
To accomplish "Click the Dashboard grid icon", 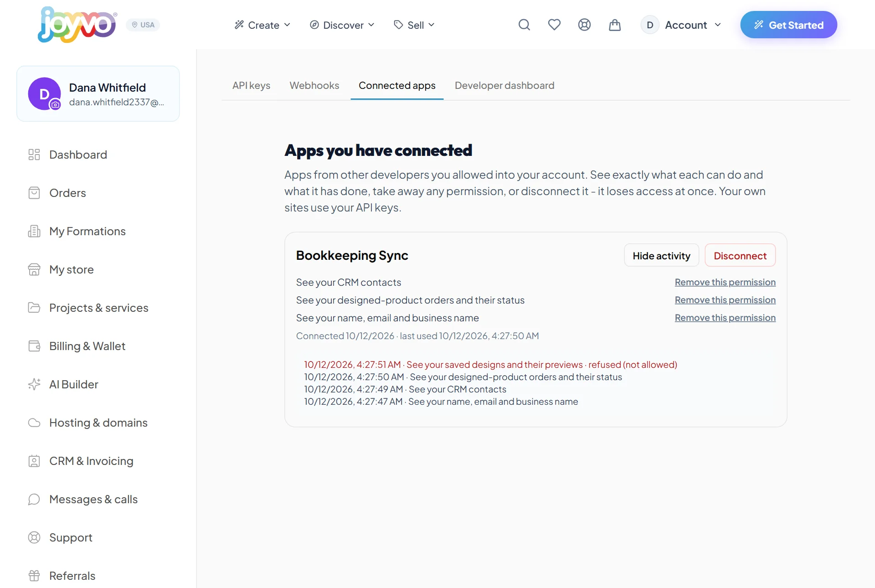I will tap(34, 155).
